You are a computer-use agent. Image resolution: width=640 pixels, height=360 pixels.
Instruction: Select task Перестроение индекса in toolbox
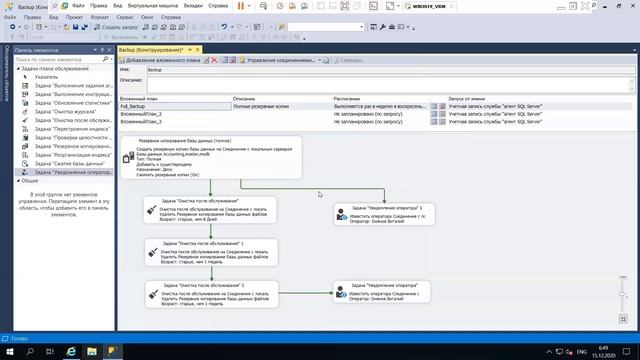pyautogui.click(x=64, y=129)
